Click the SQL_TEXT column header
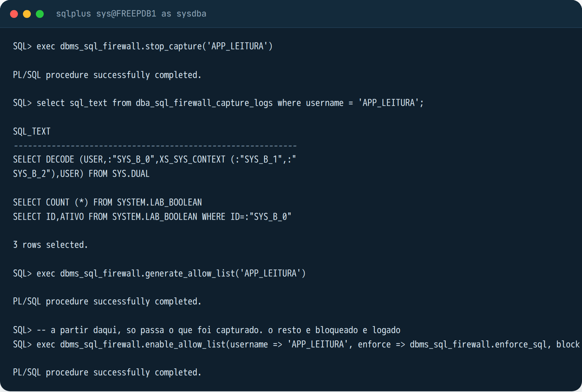Image resolution: width=582 pixels, height=392 pixels. pos(32,132)
